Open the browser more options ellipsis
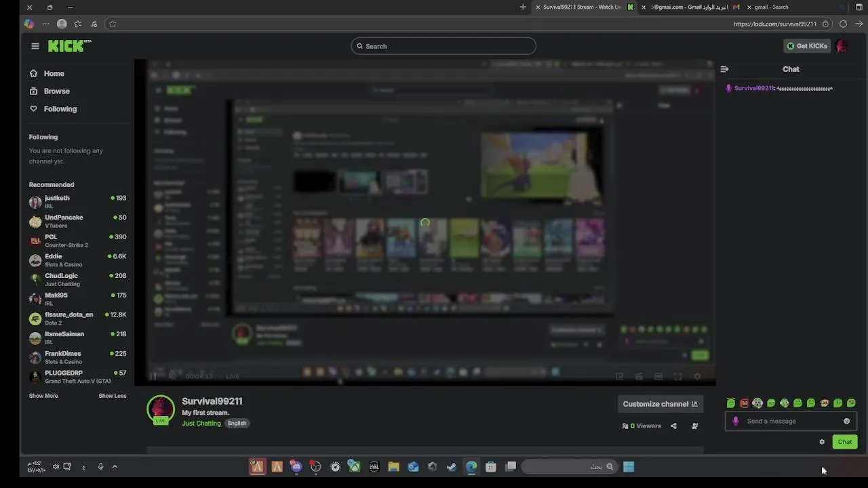This screenshot has height=488, width=868. 45,24
